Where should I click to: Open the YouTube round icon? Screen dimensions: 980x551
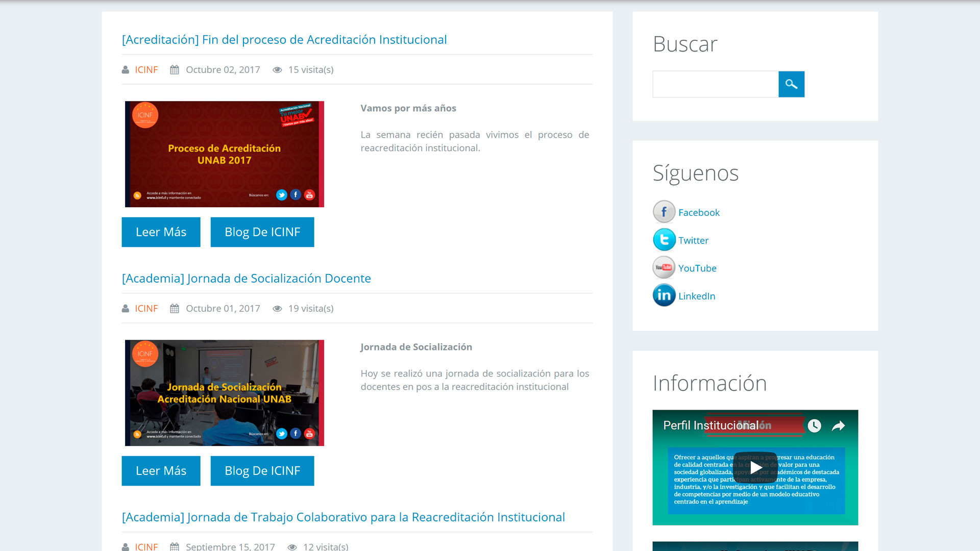[x=664, y=267]
